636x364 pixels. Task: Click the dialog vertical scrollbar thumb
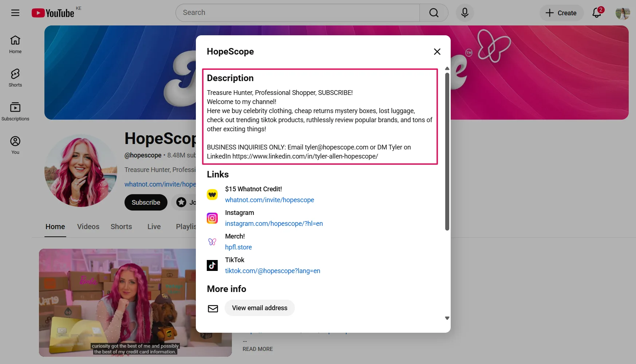447,151
